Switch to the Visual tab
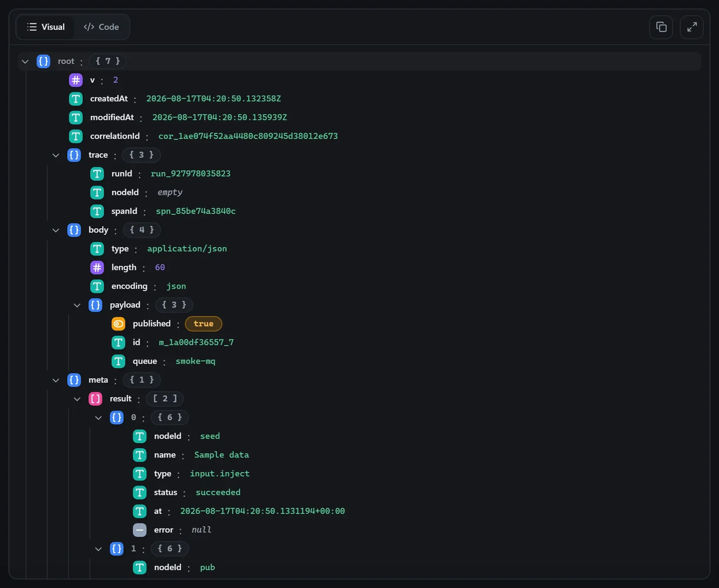Image resolution: width=719 pixels, height=588 pixels. coord(46,27)
